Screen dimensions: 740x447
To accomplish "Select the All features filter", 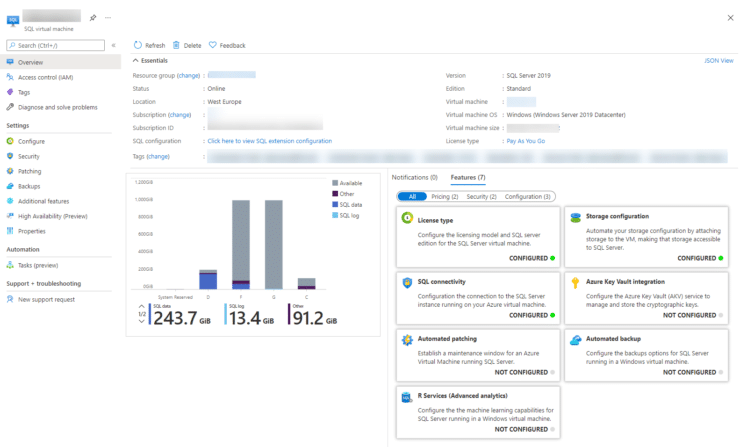I will pos(412,196).
